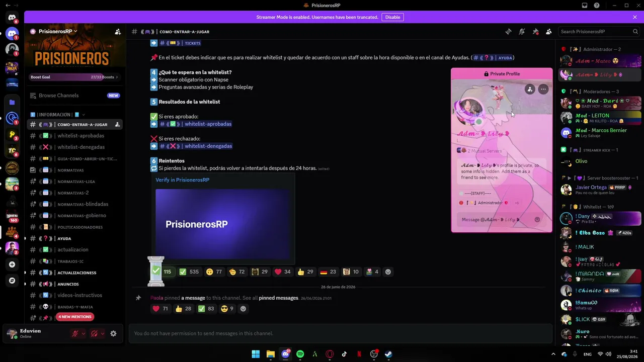Focus the Search PrisionerosRP field

coord(599,32)
